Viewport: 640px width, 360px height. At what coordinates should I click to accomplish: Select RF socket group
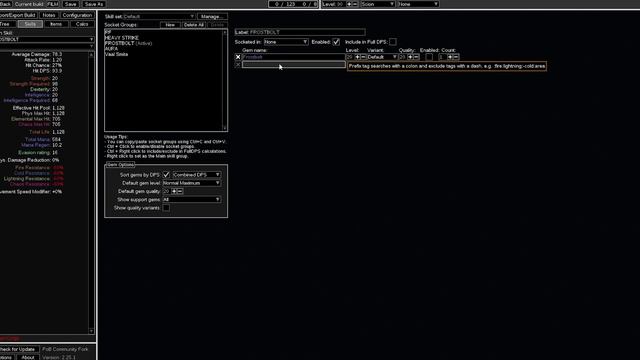coord(108,32)
